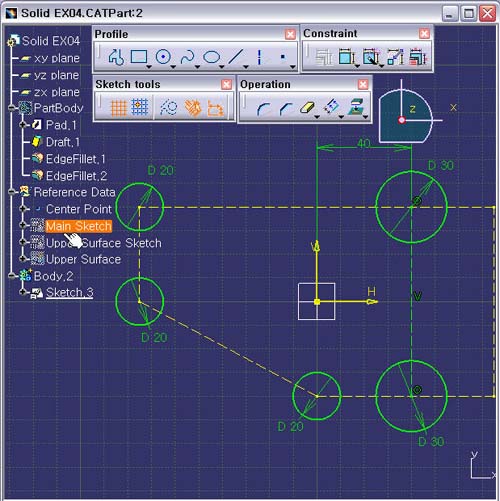This screenshot has width=500, height=501.
Task: Select Sketch.3 under Body.2
Action: [x=70, y=292]
